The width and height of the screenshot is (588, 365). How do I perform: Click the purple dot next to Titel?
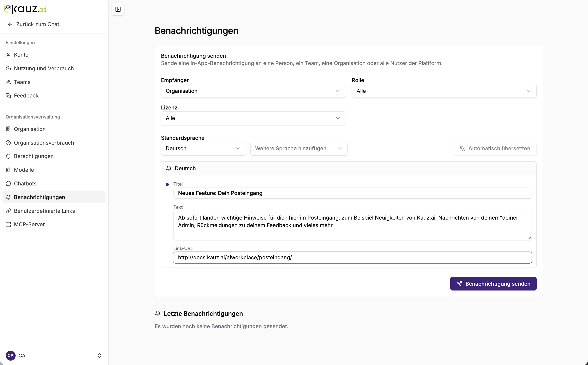coord(167,185)
